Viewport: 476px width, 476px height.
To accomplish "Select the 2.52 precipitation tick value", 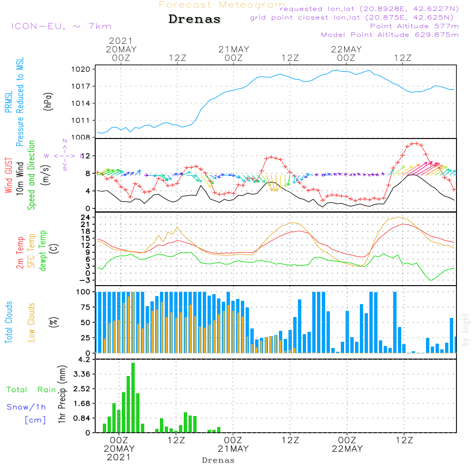I will [82, 389].
